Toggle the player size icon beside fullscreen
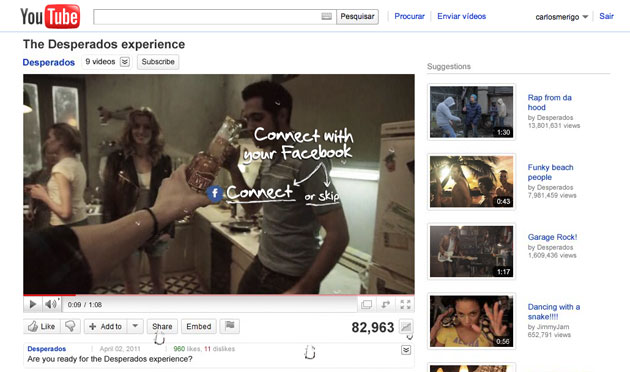The width and height of the screenshot is (630, 372). tap(386, 305)
